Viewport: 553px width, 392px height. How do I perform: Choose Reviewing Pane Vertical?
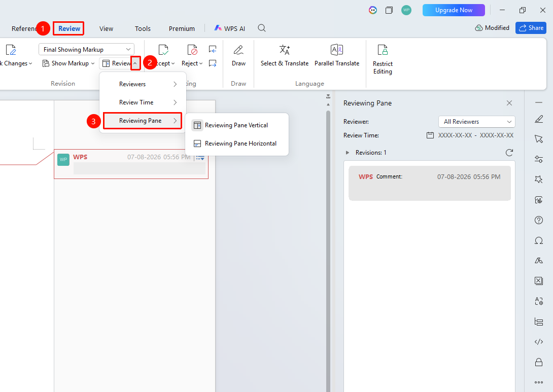click(x=237, y=125)
